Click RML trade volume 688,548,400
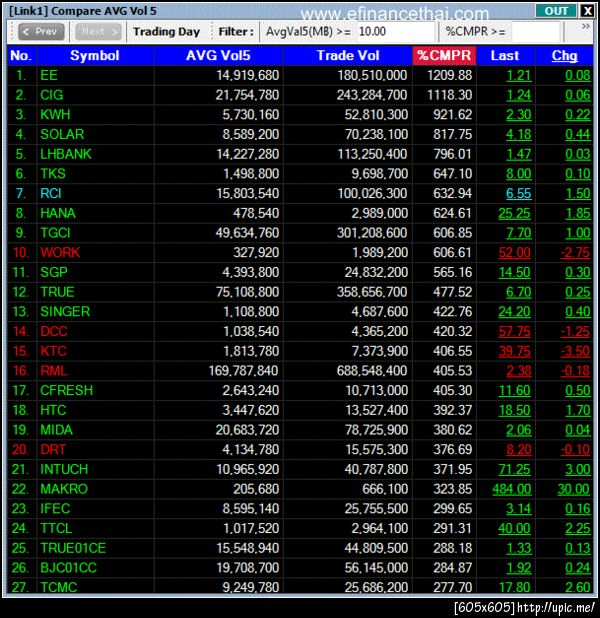This screenshot has width=600, height=618. coord(372,371)
